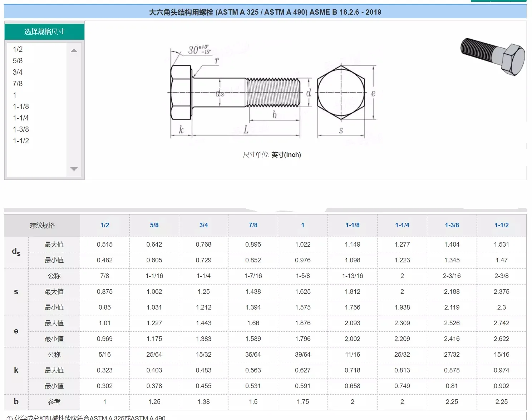The image size is (532, 420).
Task: Click cell value 1-13/16
Action: pyautogui.click(x=353, y=276)
